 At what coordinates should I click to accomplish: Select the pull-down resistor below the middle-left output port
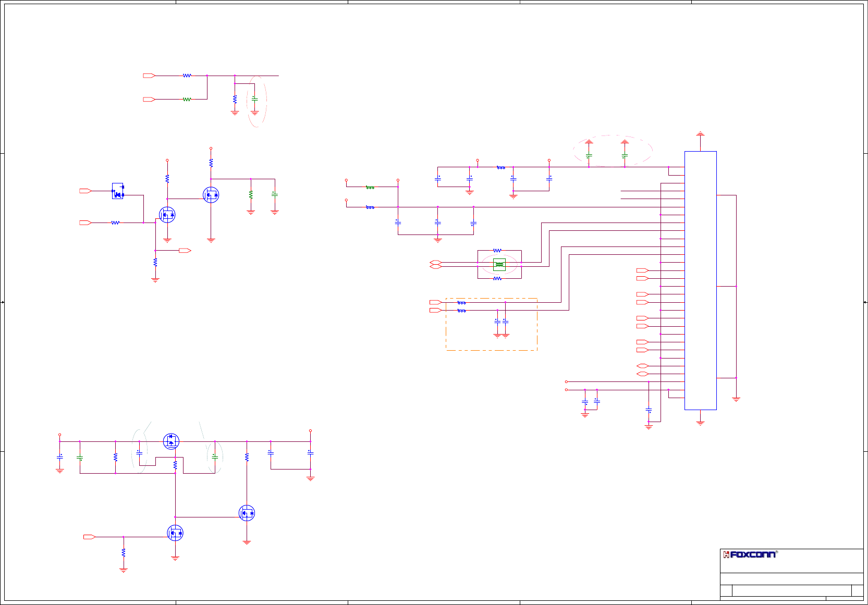[x=155, y=263]
